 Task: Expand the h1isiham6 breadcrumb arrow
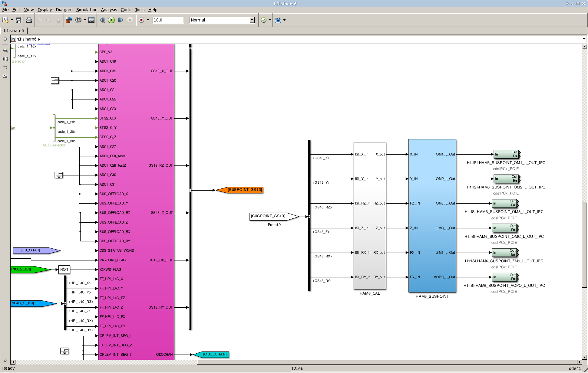[x=39, y=39]
